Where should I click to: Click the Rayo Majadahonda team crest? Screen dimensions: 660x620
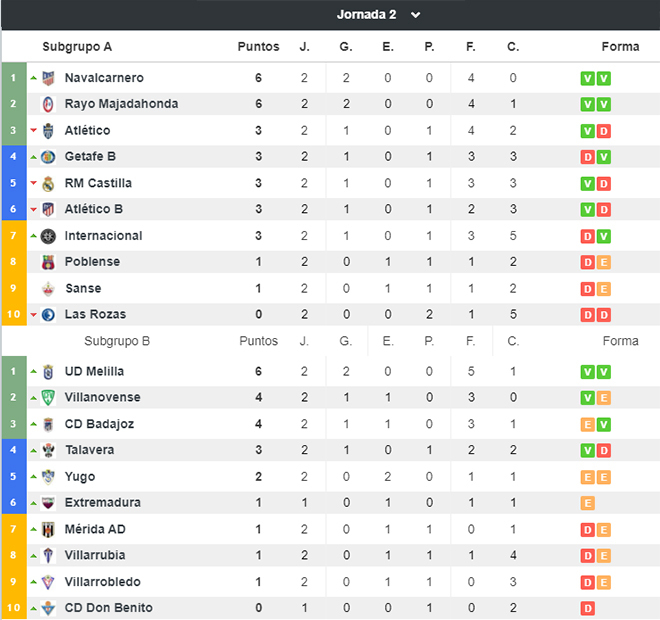click(x=48, y=104)
